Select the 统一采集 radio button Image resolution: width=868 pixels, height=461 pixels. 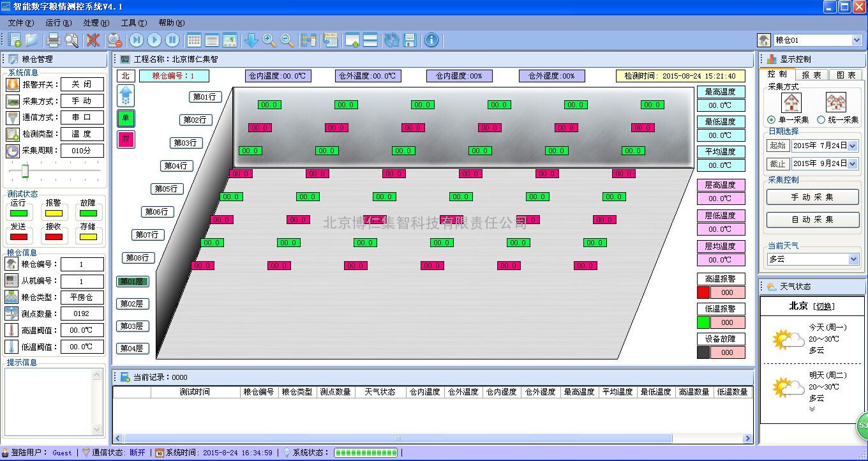tap(821, 119)
